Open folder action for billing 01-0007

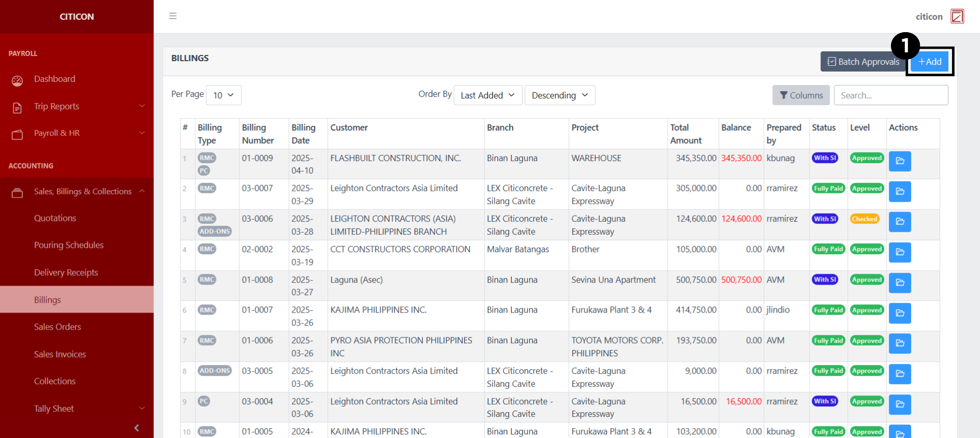(899, 313)
